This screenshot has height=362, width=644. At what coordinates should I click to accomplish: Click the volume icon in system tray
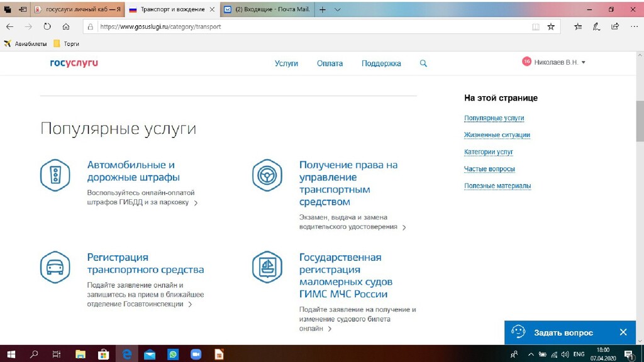click(565, 354)
